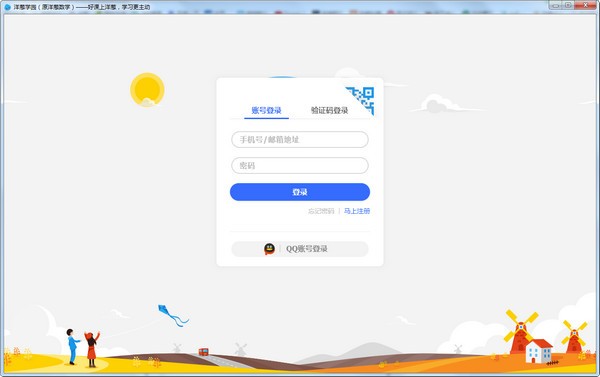This screenshot has height=377, width=600.
Task: Maximize the 洋葱学园 window
Action: [x=569, y=5]
